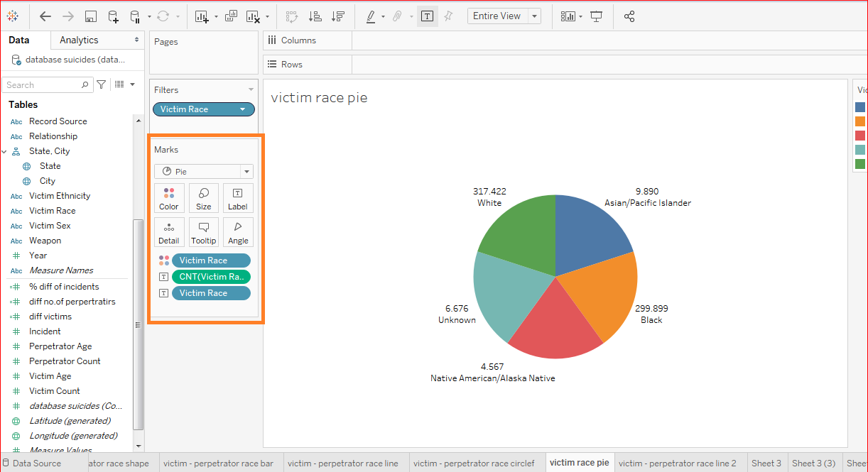Screen dimensions: 868x472
Task: Add a new data source
Action: coord(113,16)
